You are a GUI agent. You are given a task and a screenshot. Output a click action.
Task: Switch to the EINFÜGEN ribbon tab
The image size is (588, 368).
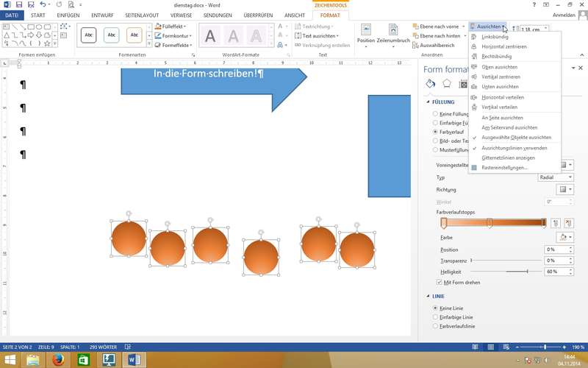click(68, 15)
